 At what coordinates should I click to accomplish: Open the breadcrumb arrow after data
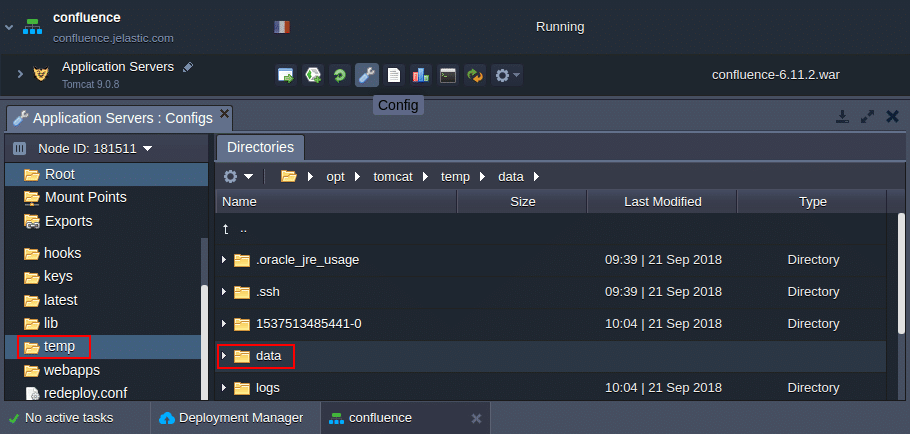point(536,177)
